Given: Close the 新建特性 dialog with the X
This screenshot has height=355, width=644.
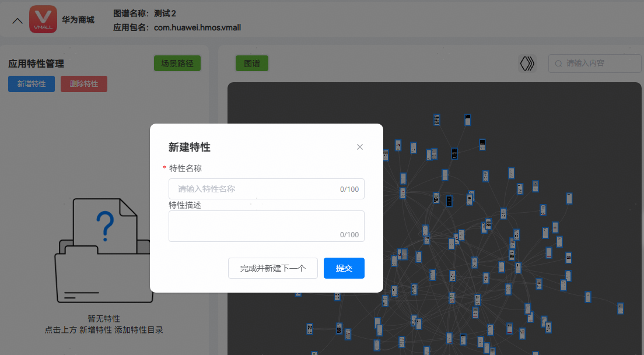Looking at the screenshot, I should [x=360, y=147].
